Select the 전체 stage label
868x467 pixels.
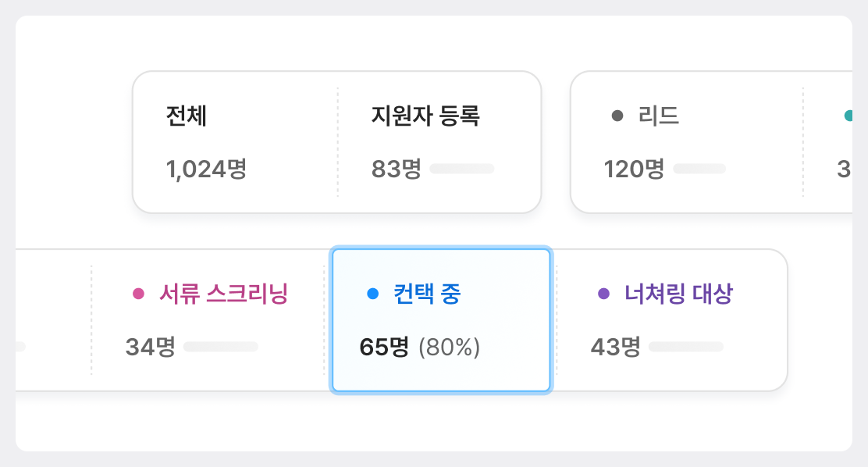click(187, 116)
